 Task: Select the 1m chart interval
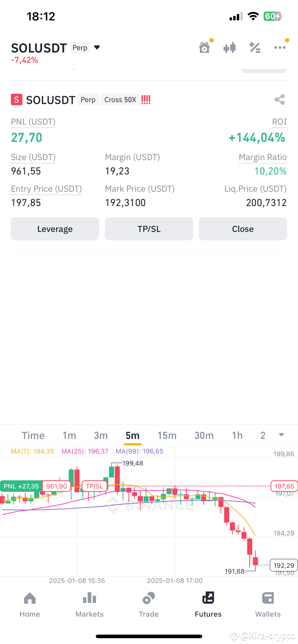69,436
